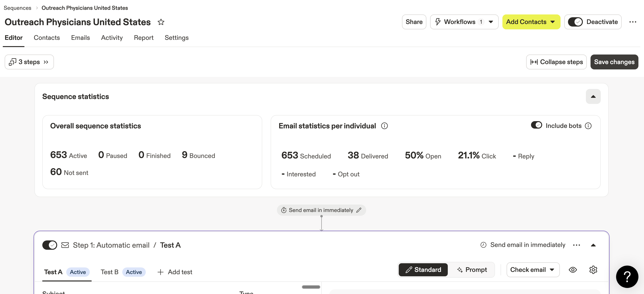Open the top-right three-dot overflow menu
644x294 pixels.
pos(633,22)
